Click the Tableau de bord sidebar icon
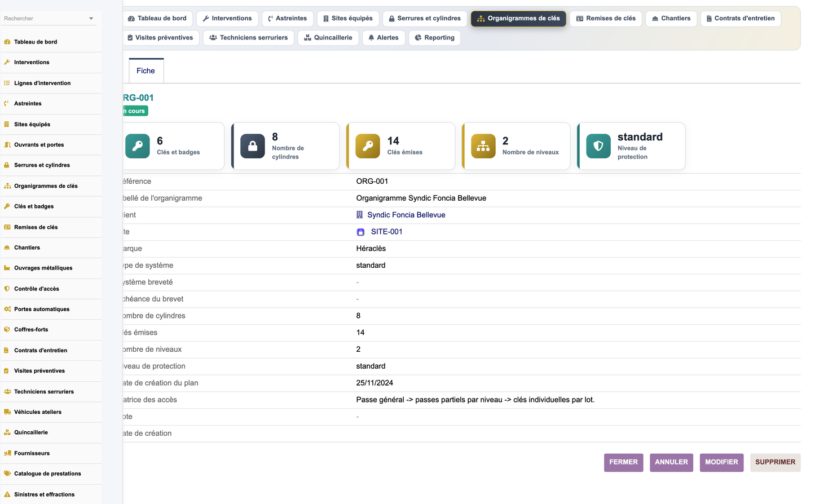The image size is (815, 504). click(x=7, y=42)
